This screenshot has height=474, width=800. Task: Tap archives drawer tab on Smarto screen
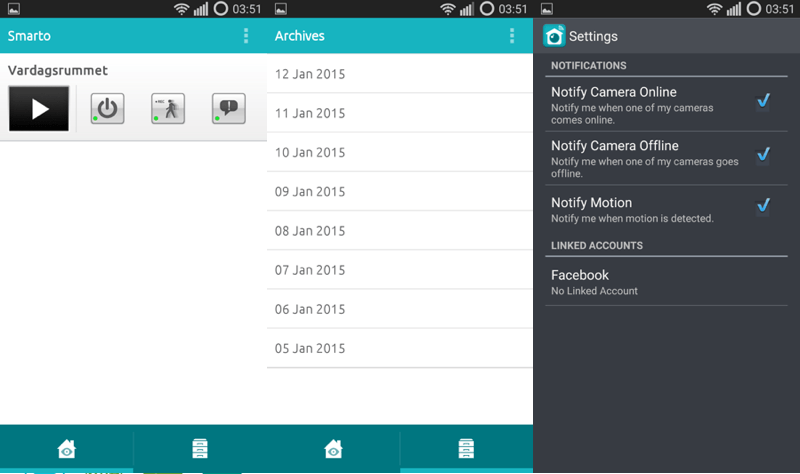200,448
